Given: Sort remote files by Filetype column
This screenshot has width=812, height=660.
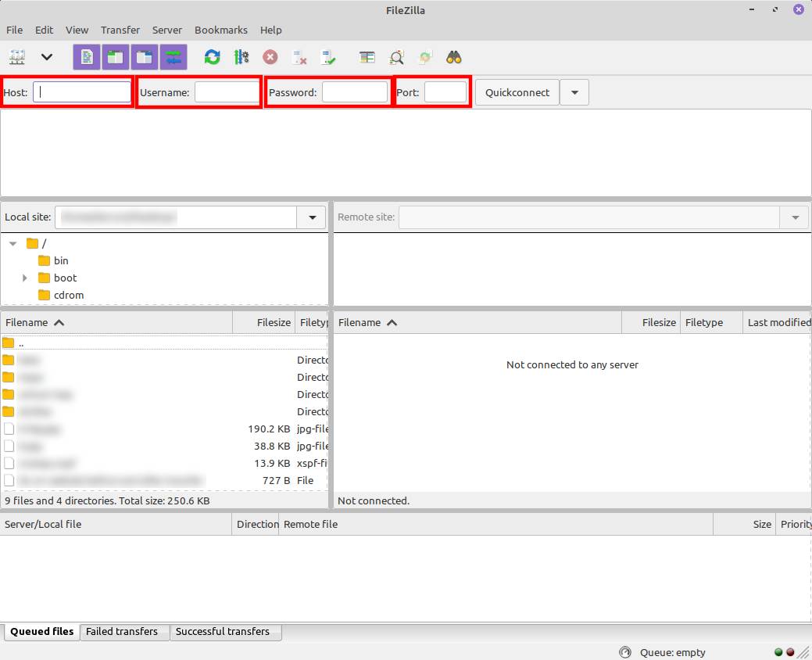Looking at the screenshot, I should [711, 322].
